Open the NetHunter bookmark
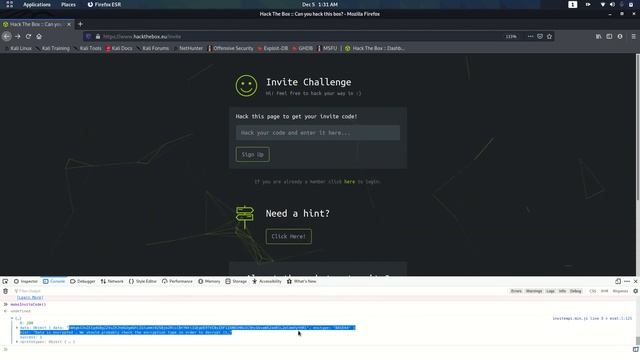The width and height of the screenshot is (640, 360). click(x=188, y=48)
